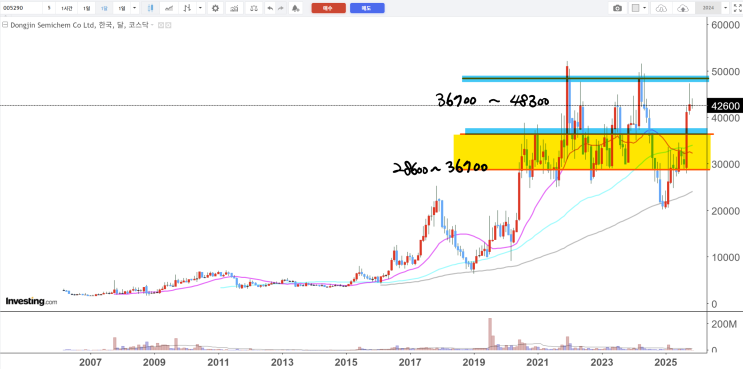
Task: Save chart layout with cloud upload icon
Action: click(683, 8)
